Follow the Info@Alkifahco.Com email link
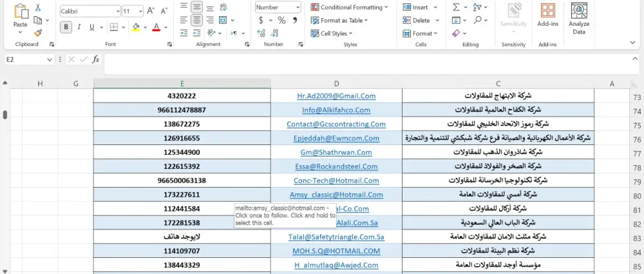The width and height of the screenshot is (644, 274). [336, 110]
